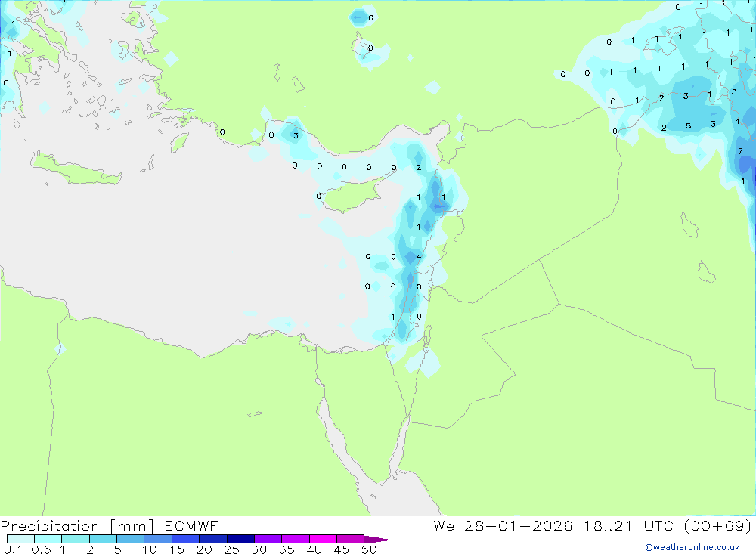
Task: Click the value '4' off the Lebanon coast
Action: point(419,256)
